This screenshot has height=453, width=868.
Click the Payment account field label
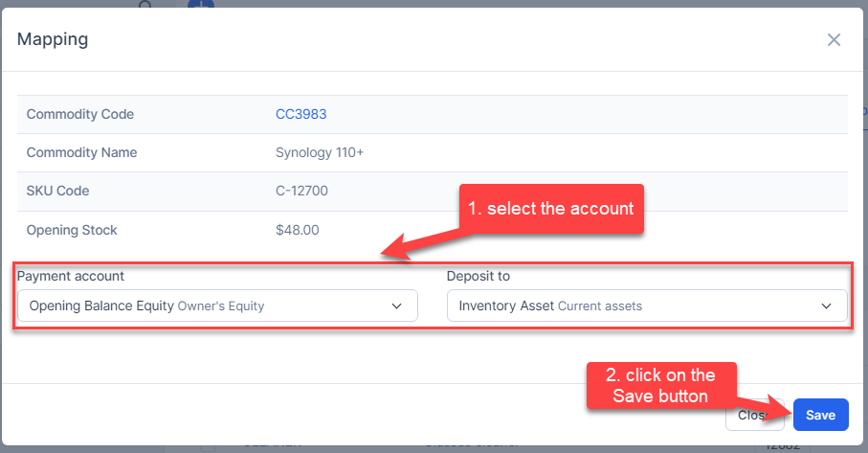click(x=71, y=276)
